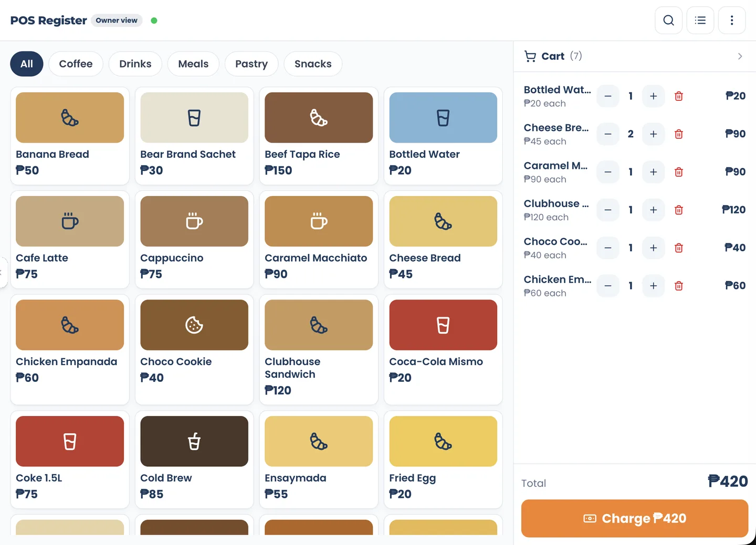
Task: Click the '₱45 each' cart text
Action: click(545, 141)
